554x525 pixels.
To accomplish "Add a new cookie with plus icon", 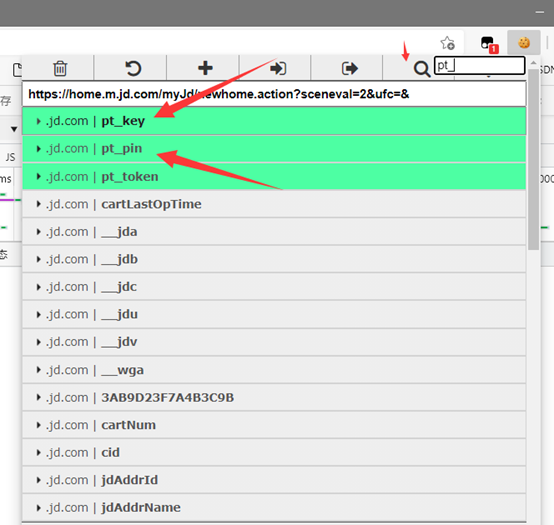I will coord(205,68).
